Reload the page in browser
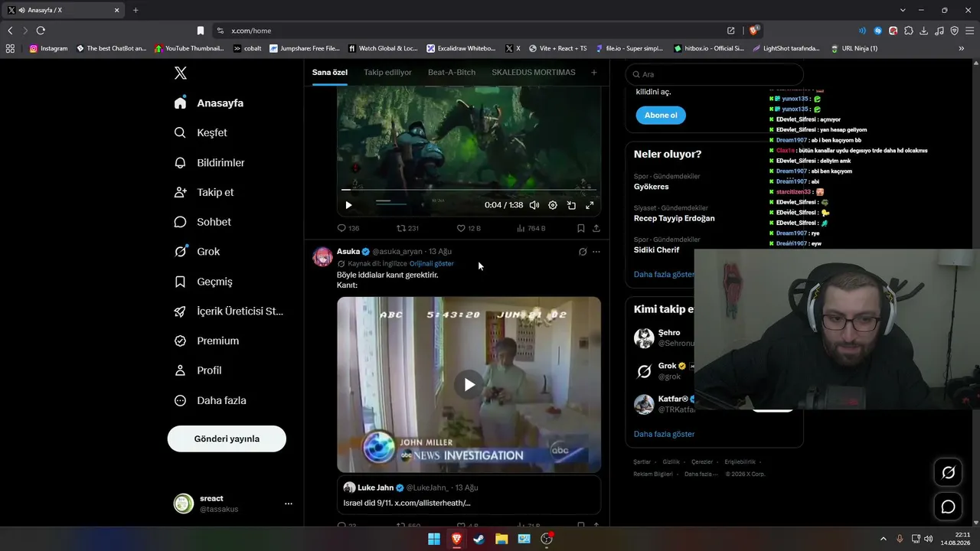The image size is (980, 551). (x=41, y=31)
